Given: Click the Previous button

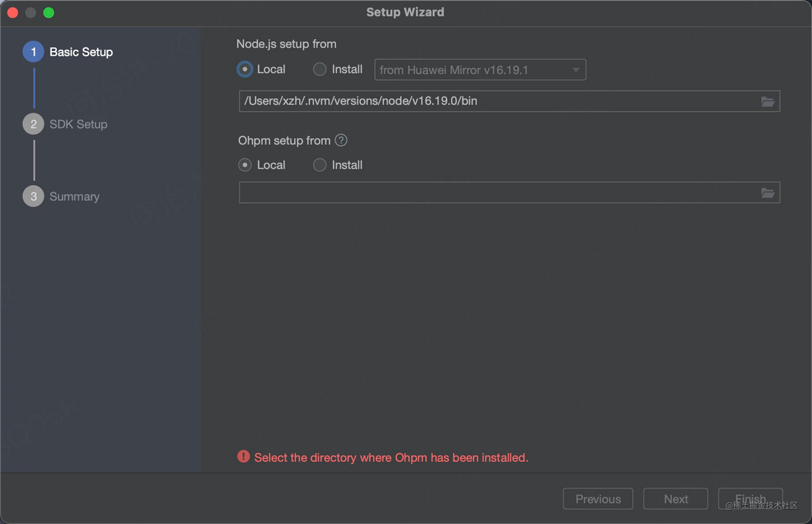Looking at the screenshot, I should point(598,499).
